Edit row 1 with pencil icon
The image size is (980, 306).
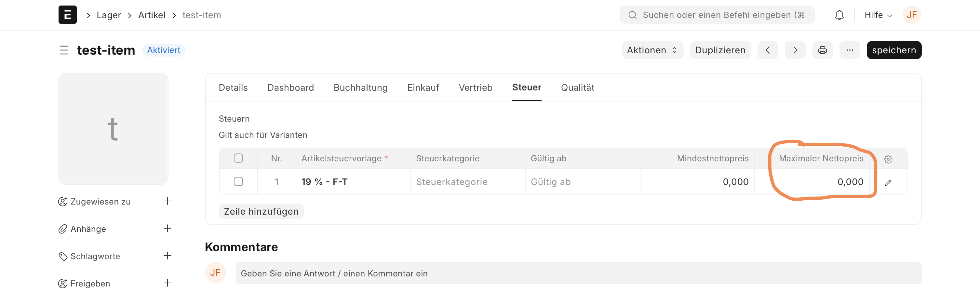(x=888, y=183)
